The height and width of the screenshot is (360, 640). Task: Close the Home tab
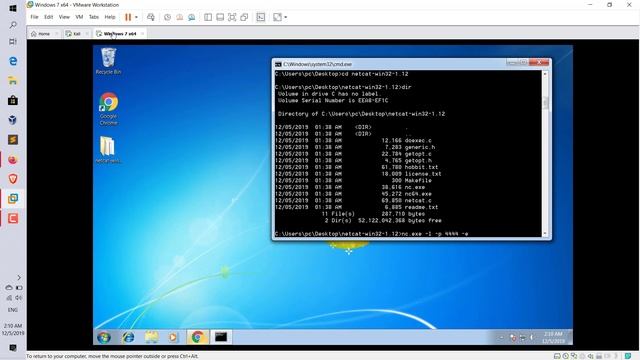pos(56,34)
